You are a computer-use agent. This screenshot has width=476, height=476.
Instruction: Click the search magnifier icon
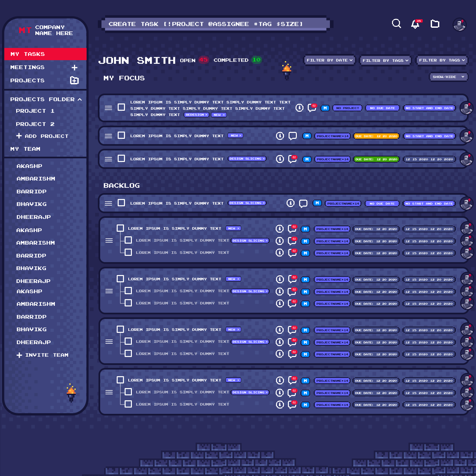pos(396,24)
